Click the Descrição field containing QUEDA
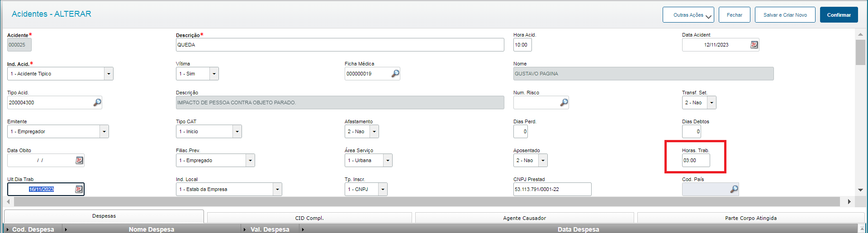This screenshot has width=868, height=233. 340,45
